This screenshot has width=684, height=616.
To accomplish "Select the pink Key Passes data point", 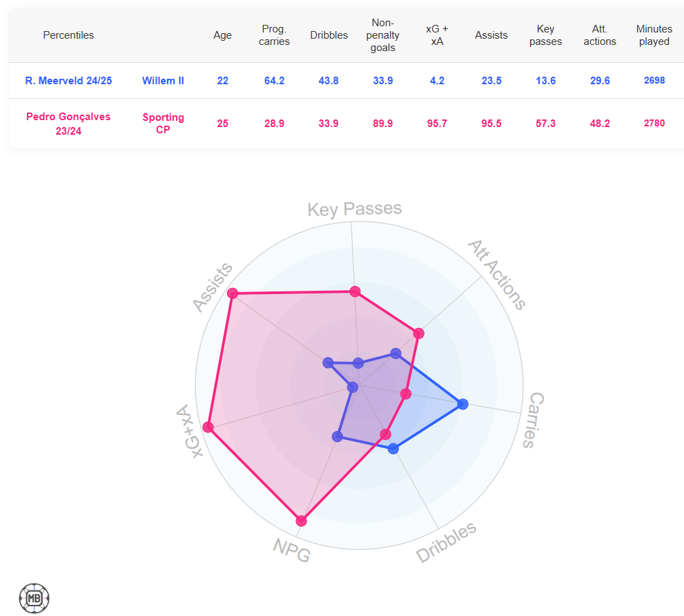I will click(x=355, y=291).
